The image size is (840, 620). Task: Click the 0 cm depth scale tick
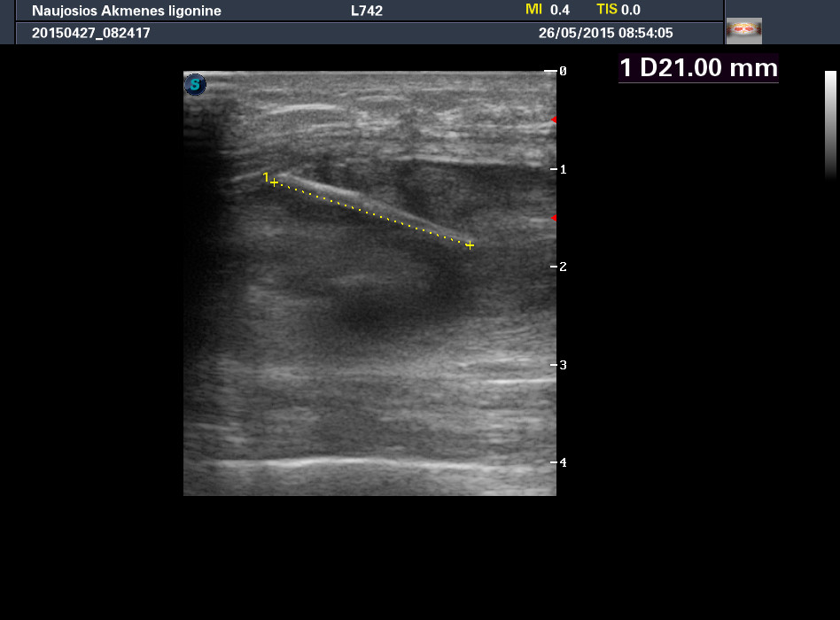(556, 71)
